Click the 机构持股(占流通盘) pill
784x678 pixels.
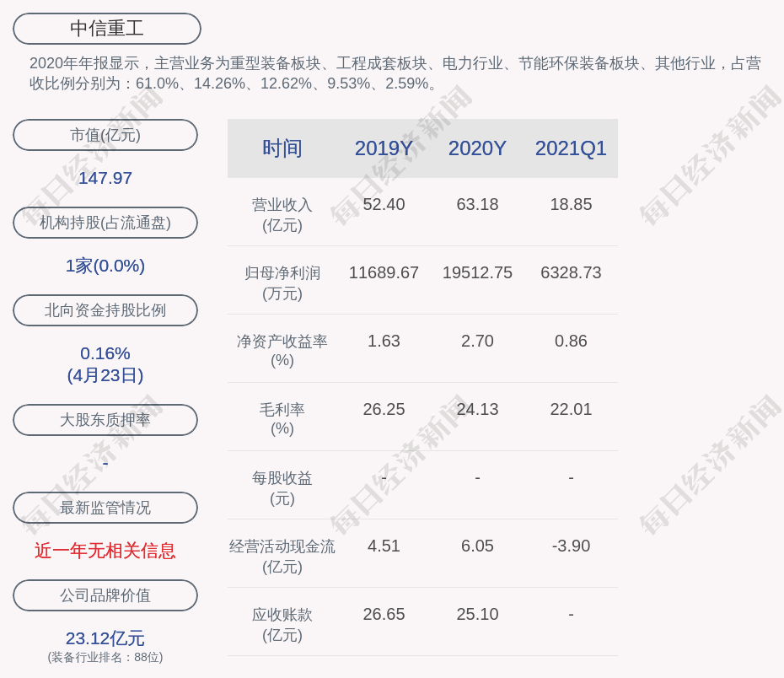(x=105, y=223)
